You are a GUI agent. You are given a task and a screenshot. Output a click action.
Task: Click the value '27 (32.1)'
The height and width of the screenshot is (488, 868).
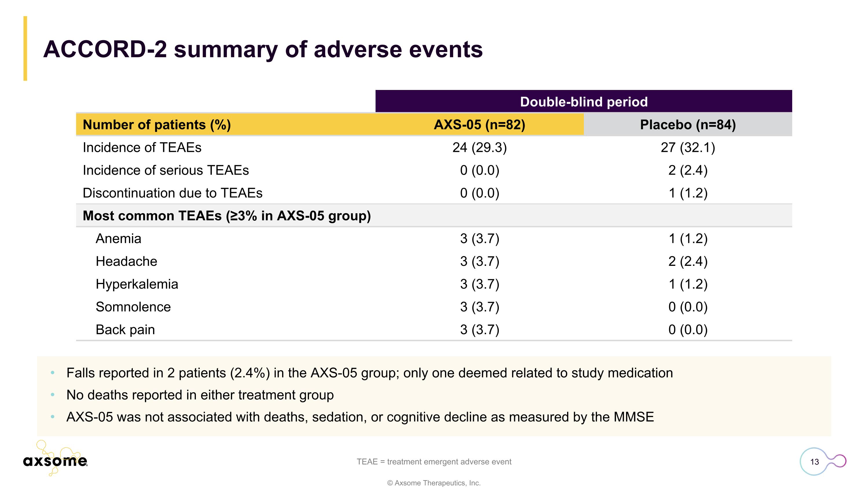(688, 148)
